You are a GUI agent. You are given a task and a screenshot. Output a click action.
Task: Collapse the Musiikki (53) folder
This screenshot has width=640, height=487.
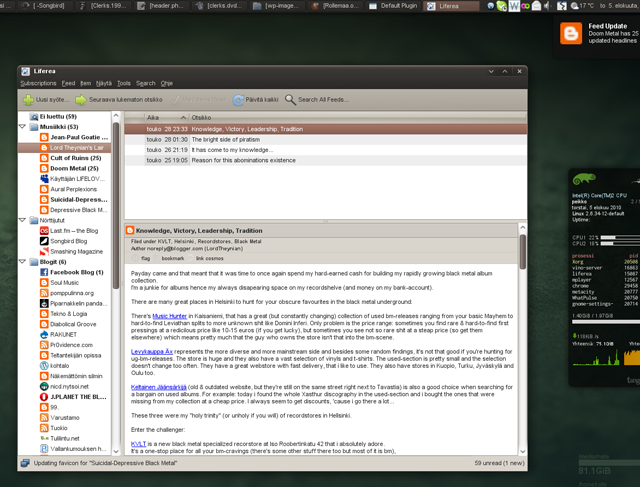22,127
